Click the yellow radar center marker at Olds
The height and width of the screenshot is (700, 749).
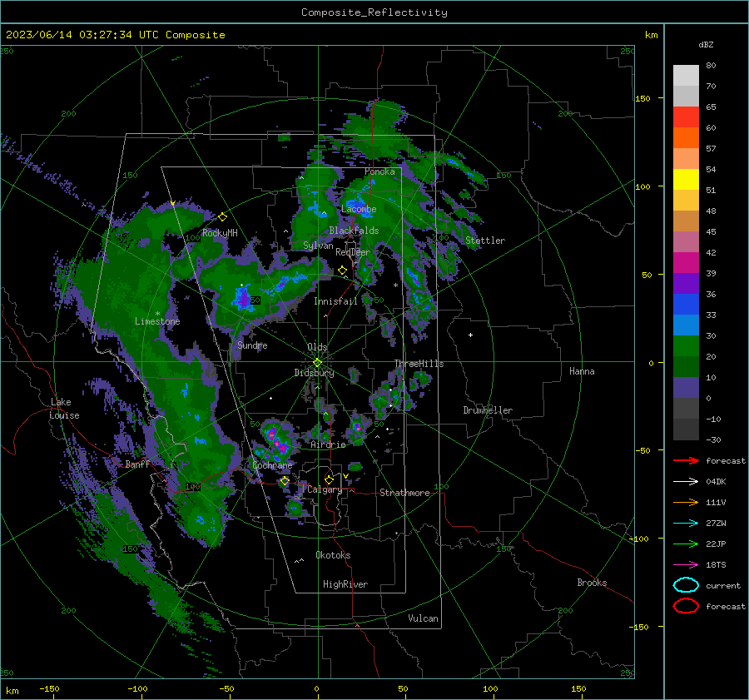tap(317, 363)
